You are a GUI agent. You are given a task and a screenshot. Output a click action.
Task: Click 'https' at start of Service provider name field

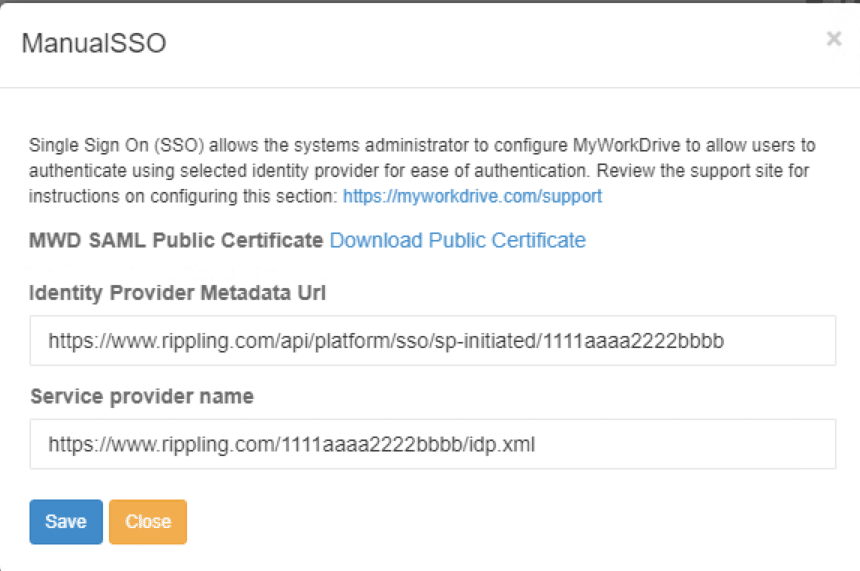(70, 444)
